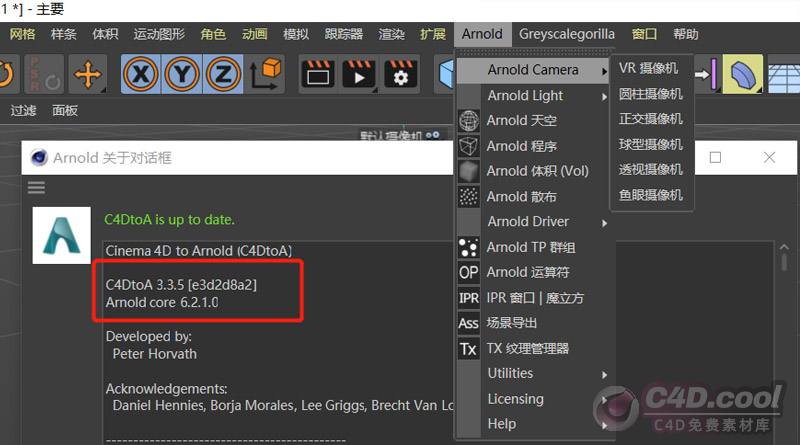Open hamburger menu in About dialog
The height and width of the screenshot is (445, 800).
(36, 188)
